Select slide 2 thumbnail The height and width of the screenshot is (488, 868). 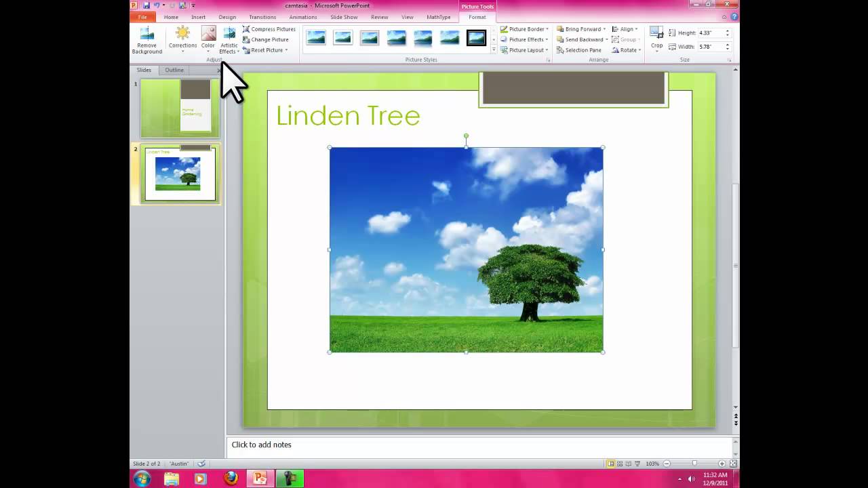click(x=180, y=174)
